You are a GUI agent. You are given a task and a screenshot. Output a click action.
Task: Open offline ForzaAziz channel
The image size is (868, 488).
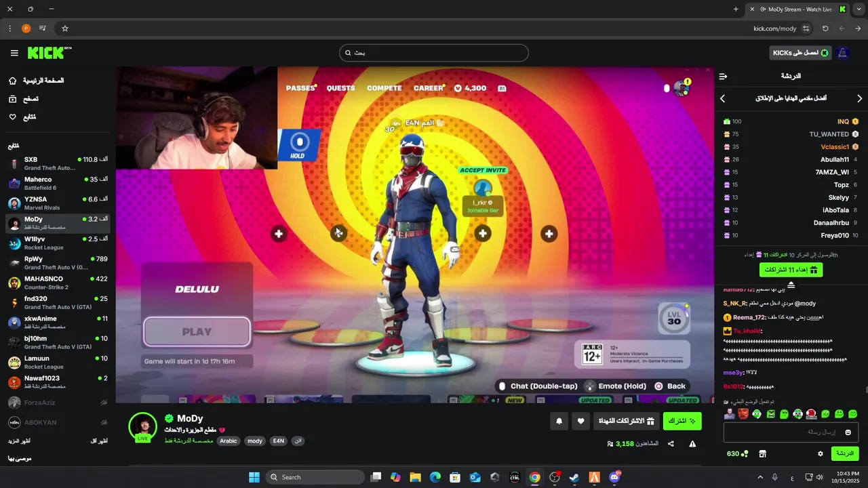58,403
